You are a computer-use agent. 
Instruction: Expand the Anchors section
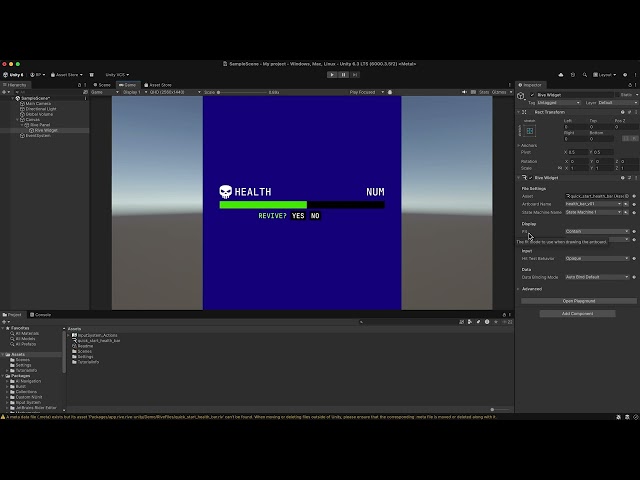[x=519, y=145]
